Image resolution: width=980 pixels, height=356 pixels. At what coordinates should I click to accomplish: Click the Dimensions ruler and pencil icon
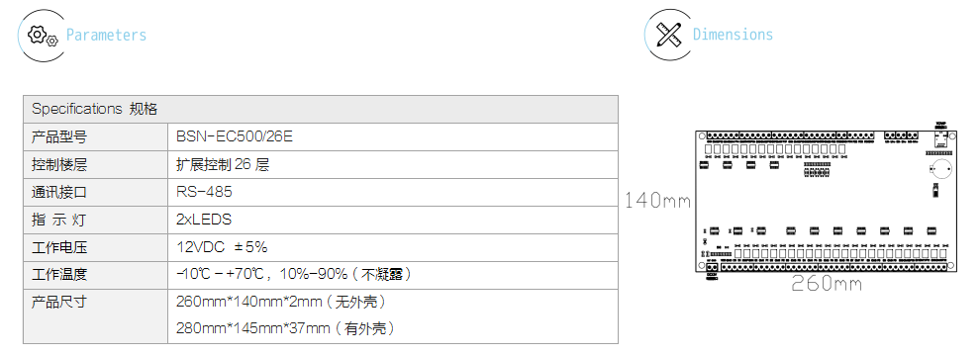coord(668,35)
